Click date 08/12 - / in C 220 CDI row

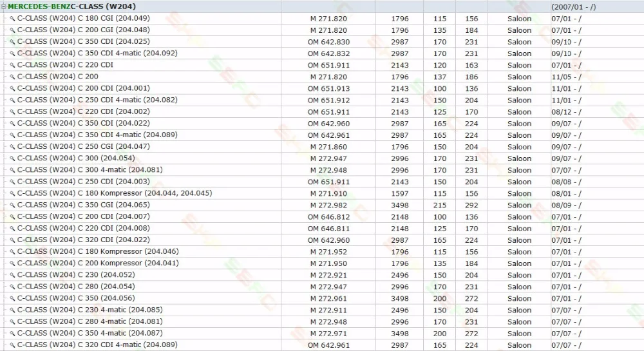(566, 111)
